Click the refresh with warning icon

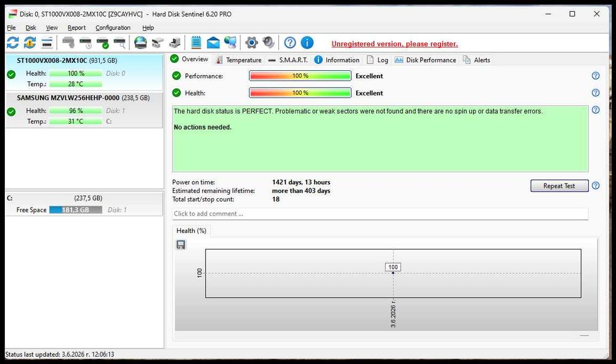tap(30, 42)
